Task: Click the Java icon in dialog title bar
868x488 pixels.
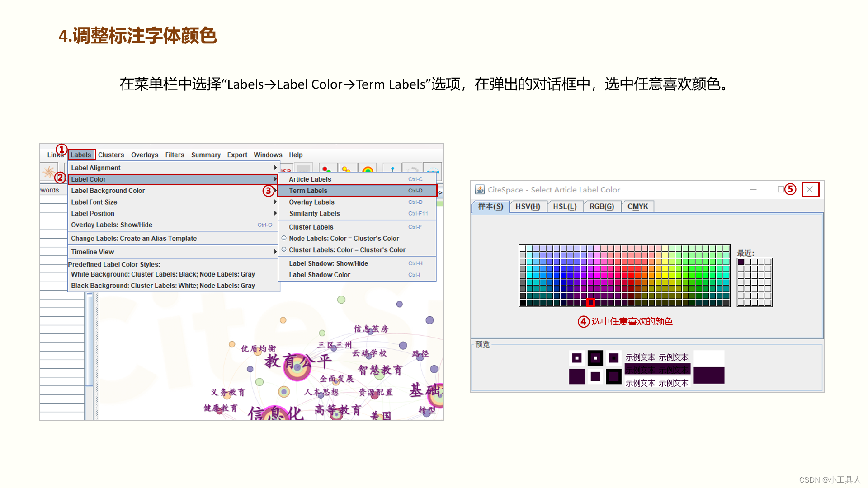Action: (480, 190)
